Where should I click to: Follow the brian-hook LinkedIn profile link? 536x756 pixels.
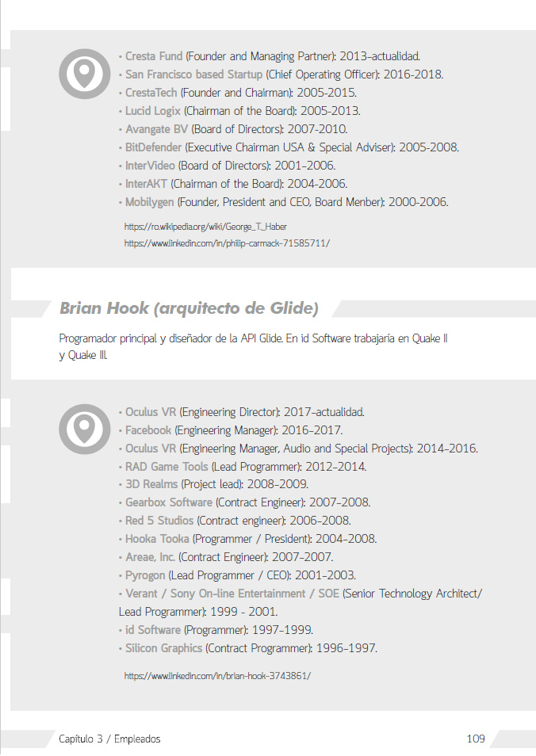coord(217,676)
